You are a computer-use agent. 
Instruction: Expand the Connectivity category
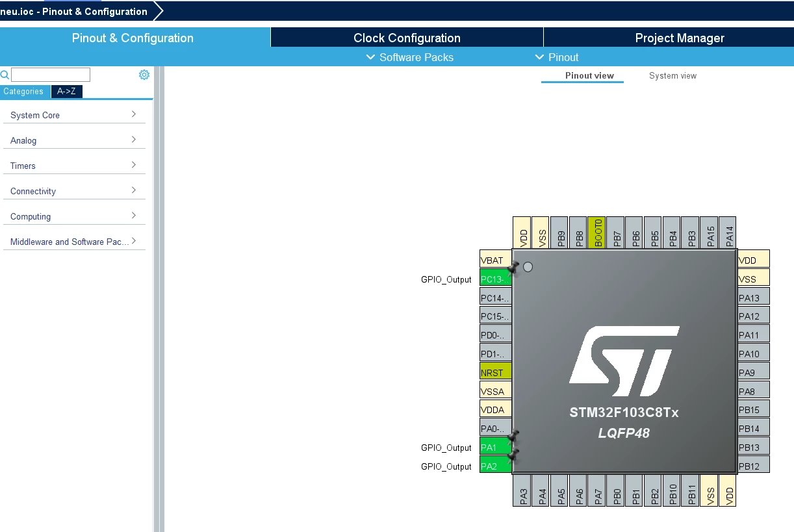[x=73, y=191]
